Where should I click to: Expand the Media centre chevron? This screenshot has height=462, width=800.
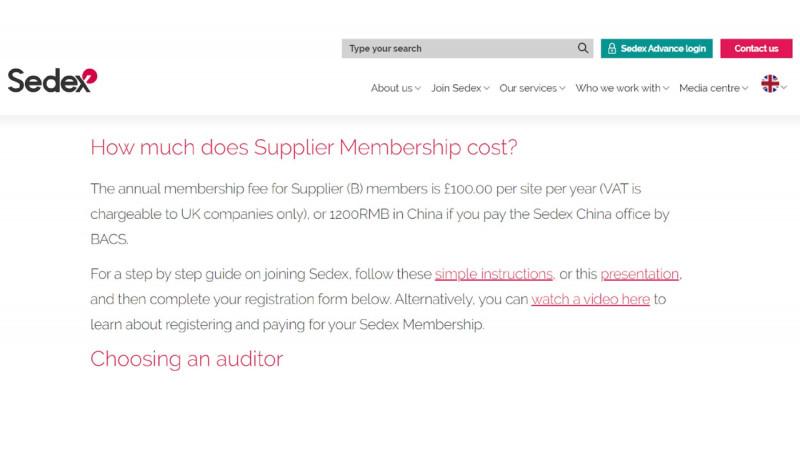[746, 88]
